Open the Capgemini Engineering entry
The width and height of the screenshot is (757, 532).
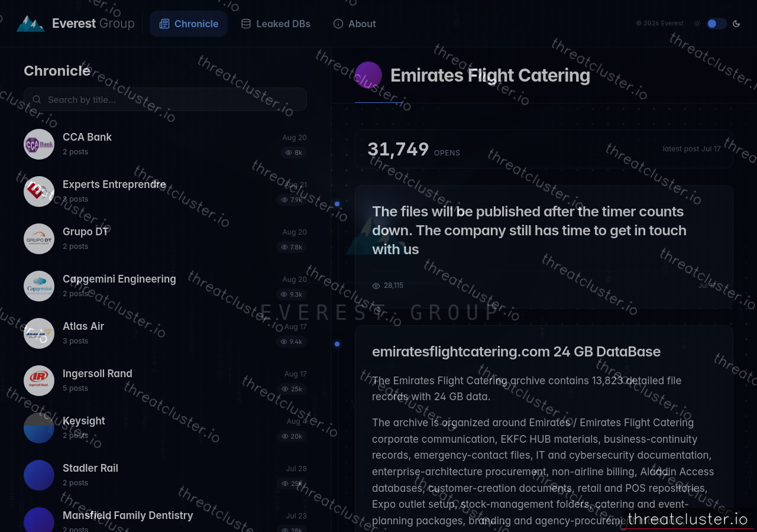tap(165, 286)
